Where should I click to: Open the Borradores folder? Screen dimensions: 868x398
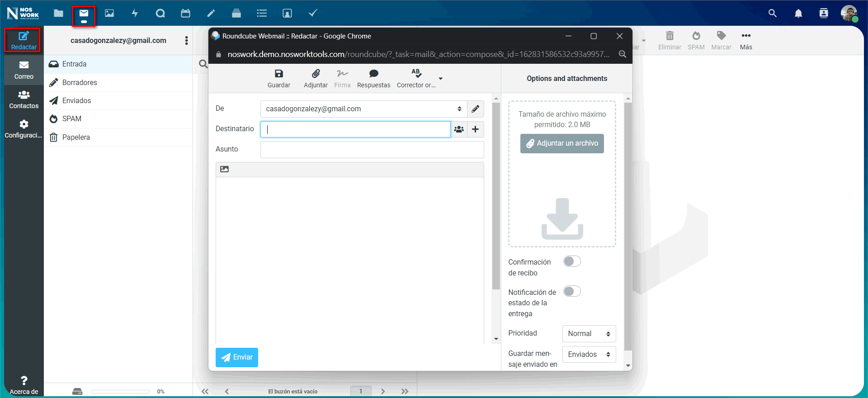click(x=118, y=82)
